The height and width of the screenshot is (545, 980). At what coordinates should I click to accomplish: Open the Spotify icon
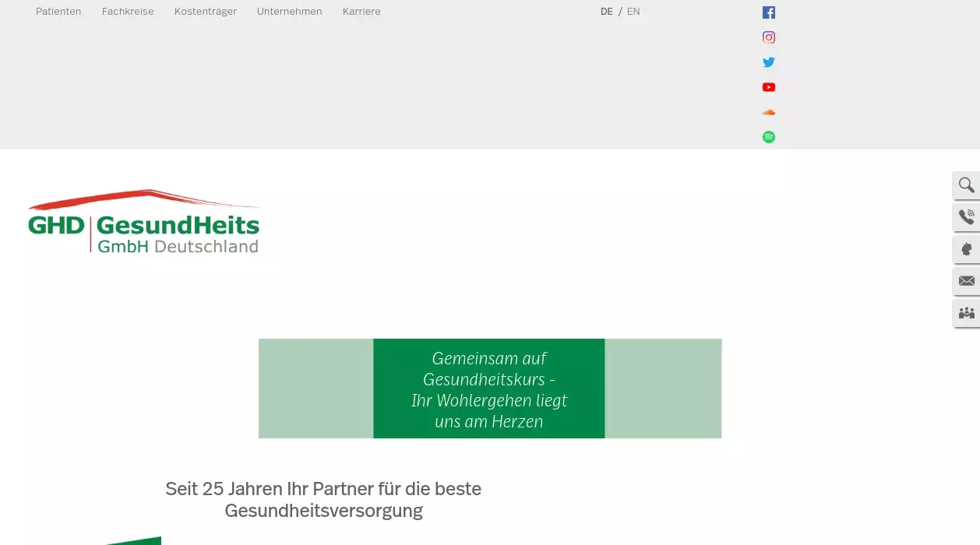[x=768, y=137]
